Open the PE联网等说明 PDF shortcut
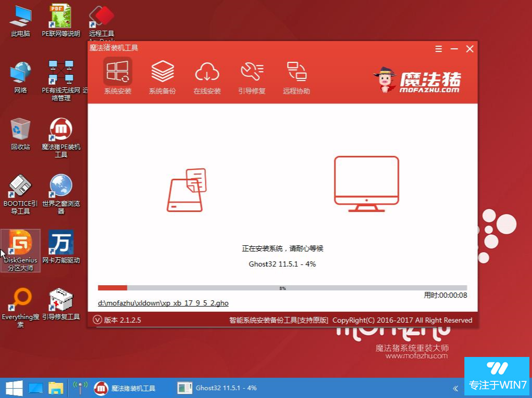The width and height of the screenshot is (532, 398). pos(61,21)
